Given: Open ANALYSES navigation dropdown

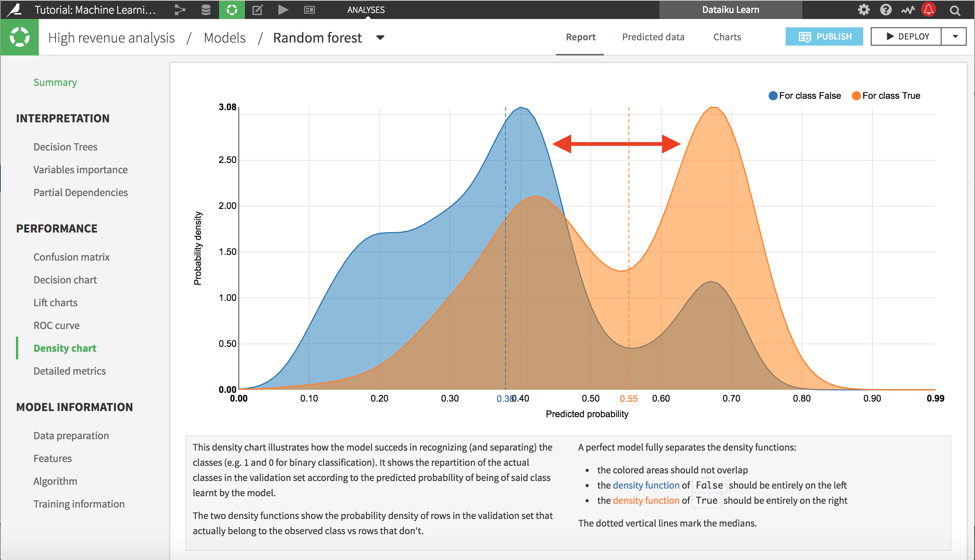Looking at the screenshot, I should coord(366,10).
